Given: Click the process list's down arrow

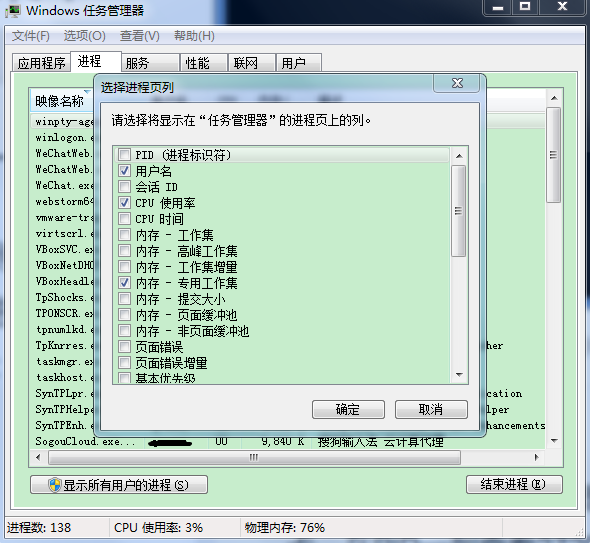Looking at the screenshot, I should coord(554,441).
